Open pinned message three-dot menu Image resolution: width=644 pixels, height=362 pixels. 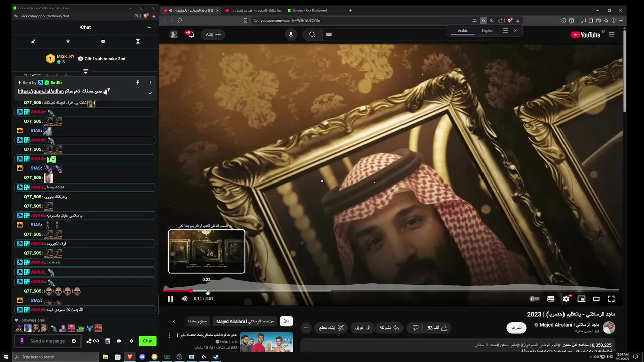(x=150, y=83)
